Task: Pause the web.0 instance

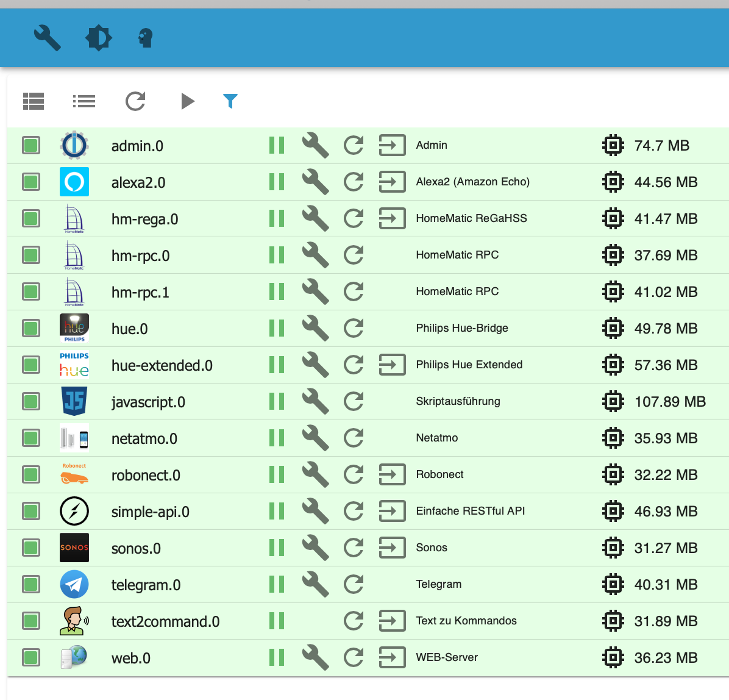Action: [277, 657]
